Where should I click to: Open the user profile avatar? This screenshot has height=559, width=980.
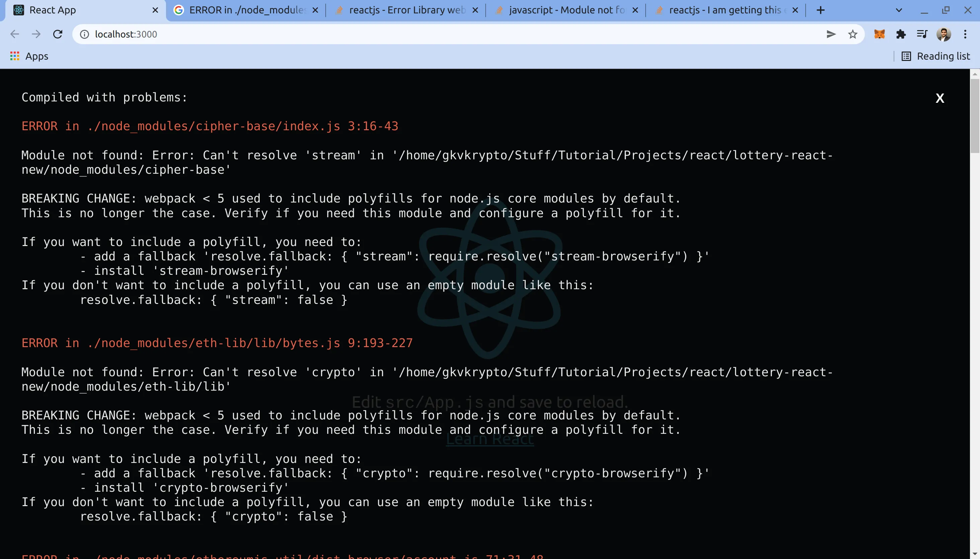click(x=944, y=34)
